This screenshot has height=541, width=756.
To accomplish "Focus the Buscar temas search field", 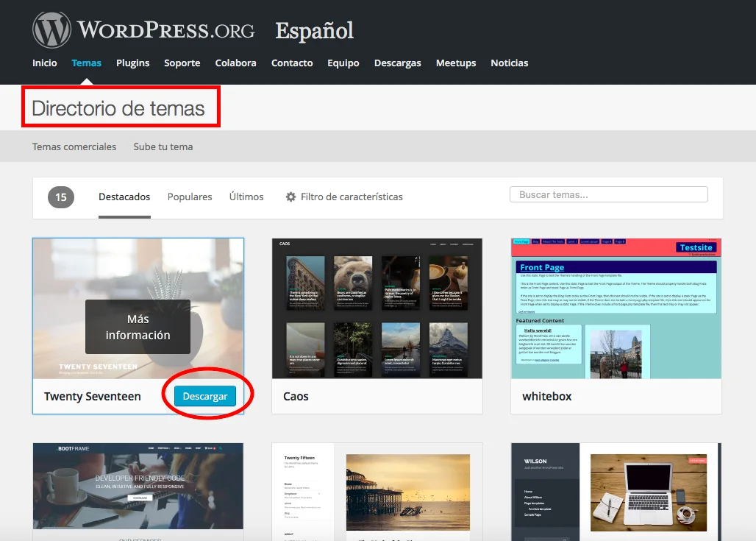I will point(608,195).
